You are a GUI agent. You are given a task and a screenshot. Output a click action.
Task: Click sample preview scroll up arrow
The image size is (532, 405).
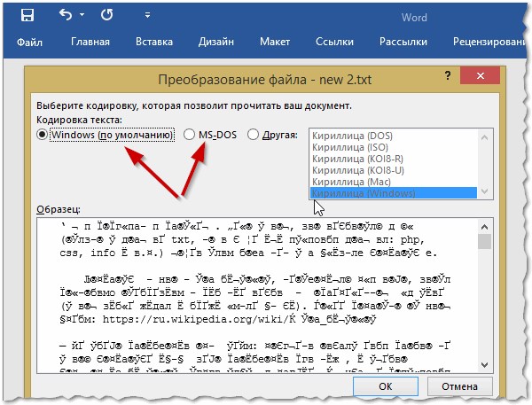pyautogui.click(x=484, y=227)
